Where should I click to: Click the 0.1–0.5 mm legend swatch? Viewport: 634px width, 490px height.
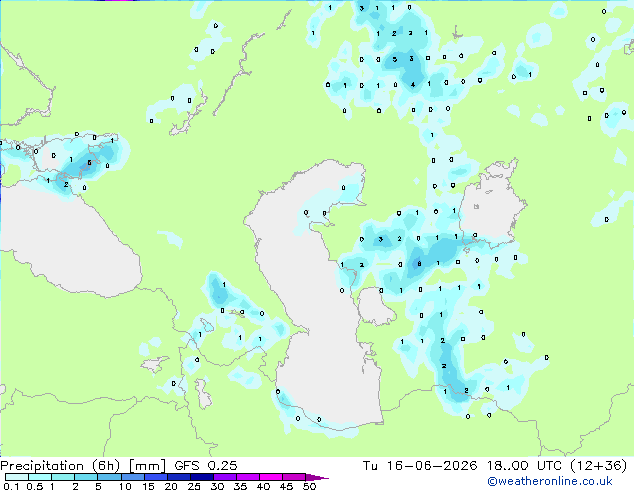point(17,477)
